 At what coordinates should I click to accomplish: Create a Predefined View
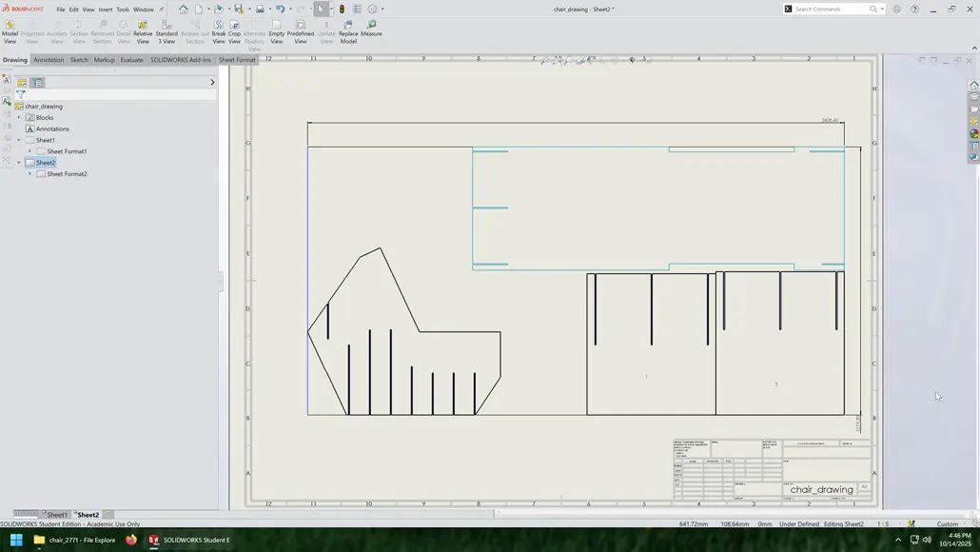click(301, 30)
